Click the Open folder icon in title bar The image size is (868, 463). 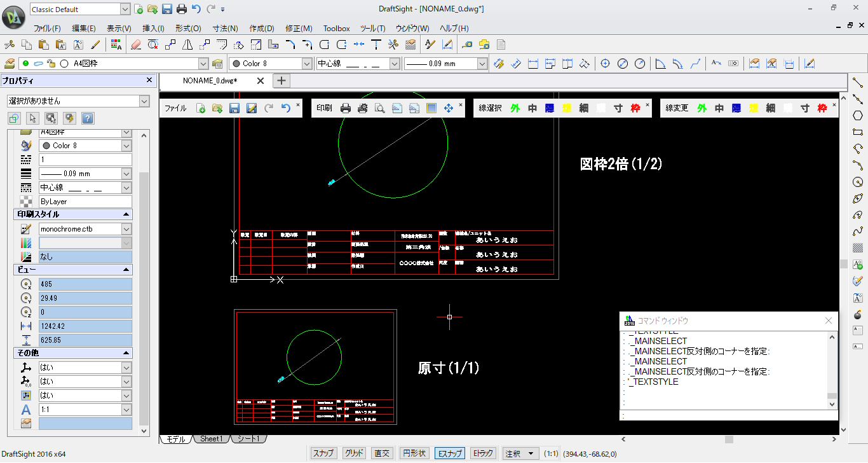click(153, 9)
